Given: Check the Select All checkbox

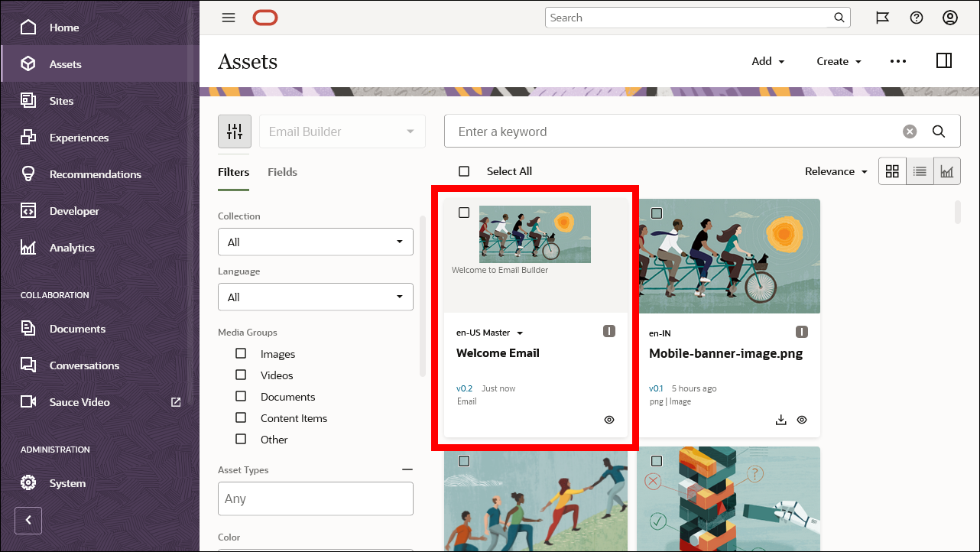Looking at the screenshot, I should (464, 170).
